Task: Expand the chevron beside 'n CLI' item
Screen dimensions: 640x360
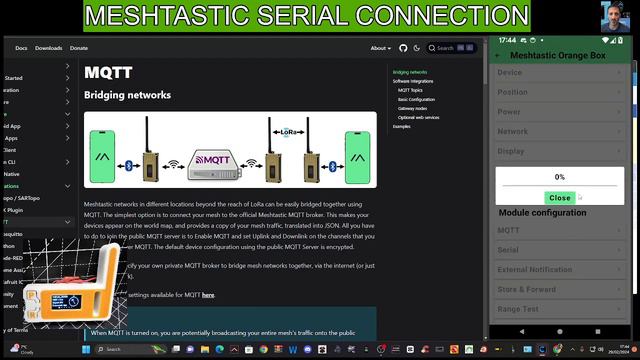Action: pos(67,162)
